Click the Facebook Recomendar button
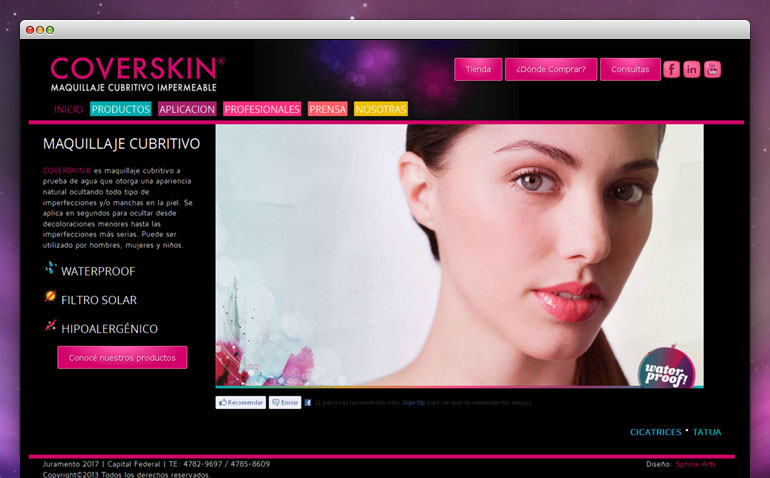This screenshot has height=478, width=770. (241, 402)
